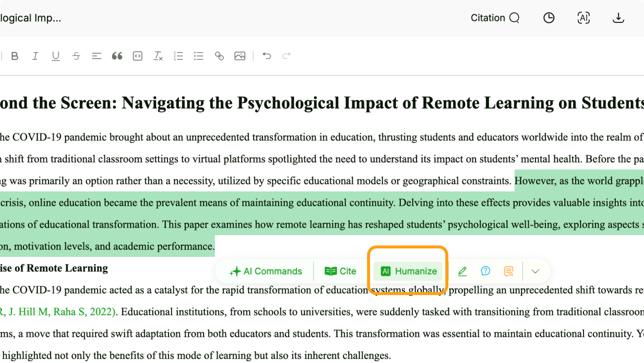The image size is (644, 363).
Task: Open Citation search
Action: tap(495, 18)
